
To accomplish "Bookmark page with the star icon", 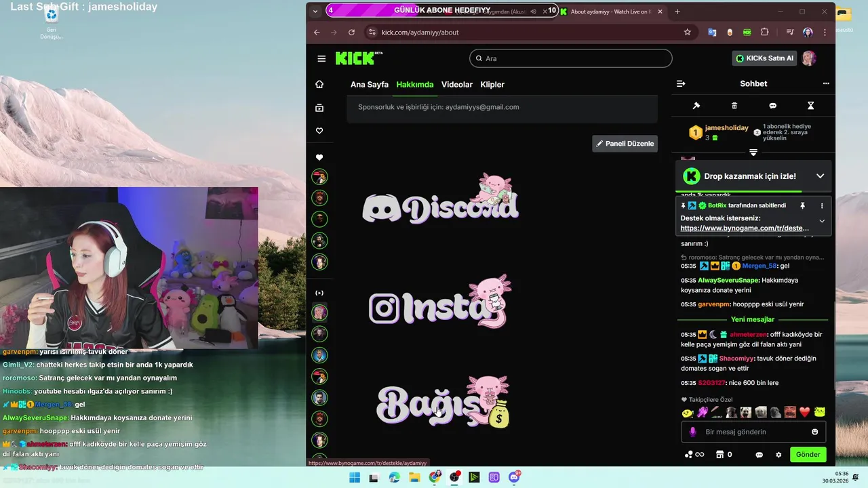I will pos(687,32).
